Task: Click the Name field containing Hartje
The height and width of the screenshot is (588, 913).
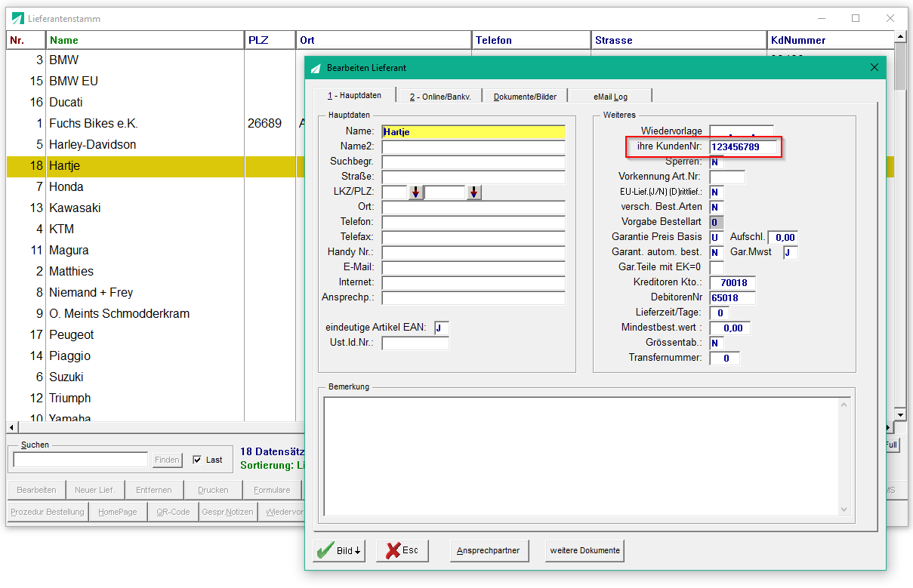Action: [x=473, y=131]
